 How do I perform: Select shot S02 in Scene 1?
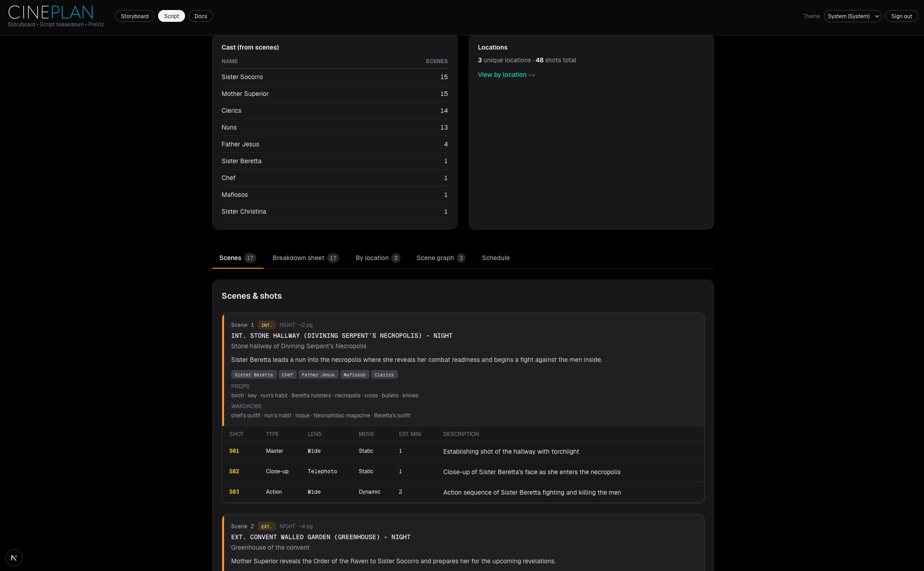pyautogui.click(x=234, y=471)
